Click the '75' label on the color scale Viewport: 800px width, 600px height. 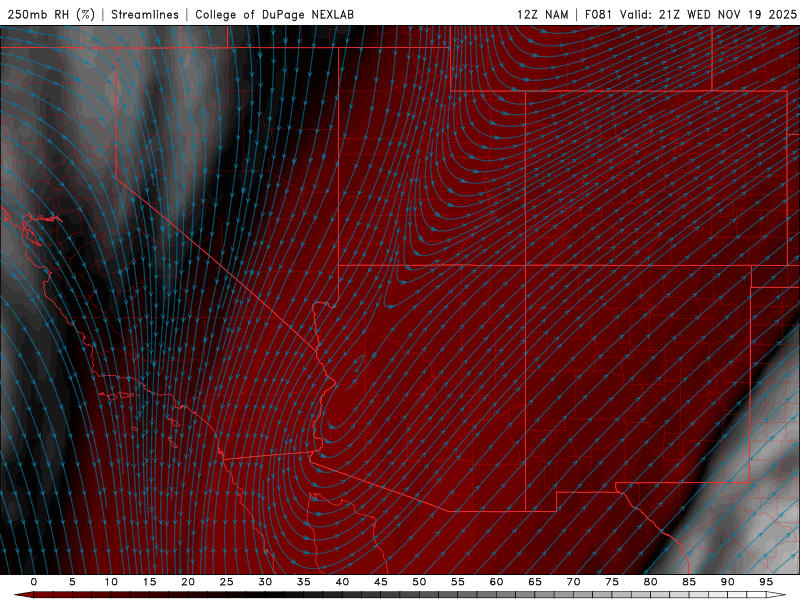[612, 582]
